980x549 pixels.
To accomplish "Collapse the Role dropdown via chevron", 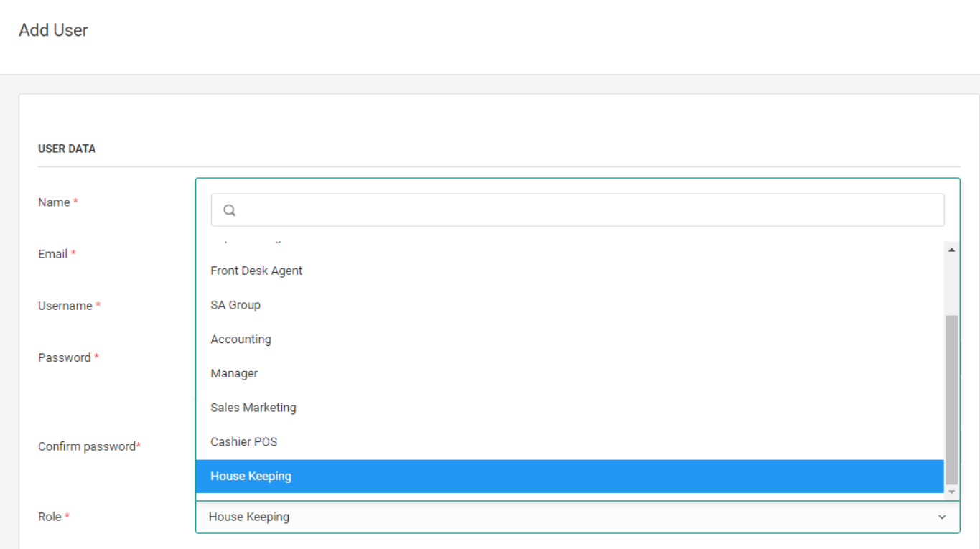I will (x=942, y=517).
